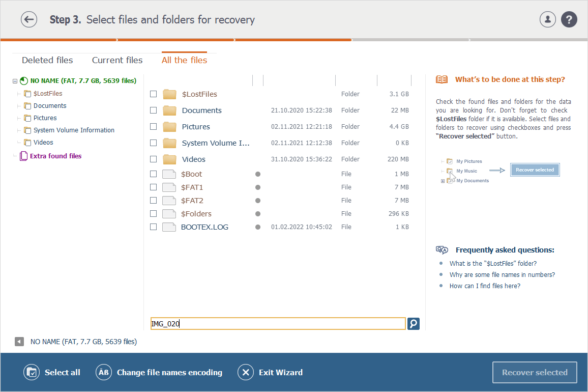The height and width of the screenshot is (392, 588).
Task: Click Select all label
Action: pyautogui.click(x=62, y=373)
